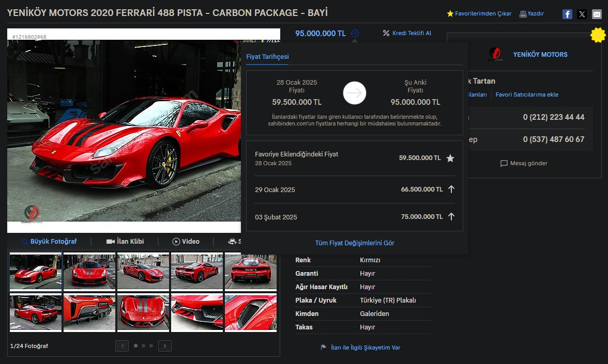Click the first pagination dot
Screen dimensions: 608x364
tap(135, 346)
